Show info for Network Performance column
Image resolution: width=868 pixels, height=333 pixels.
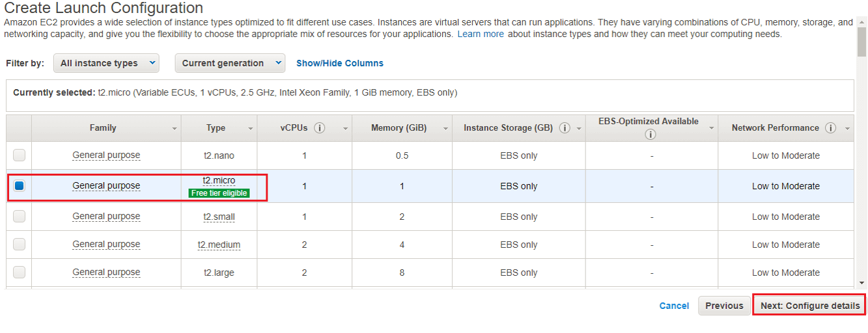click(x=830, y=128)
